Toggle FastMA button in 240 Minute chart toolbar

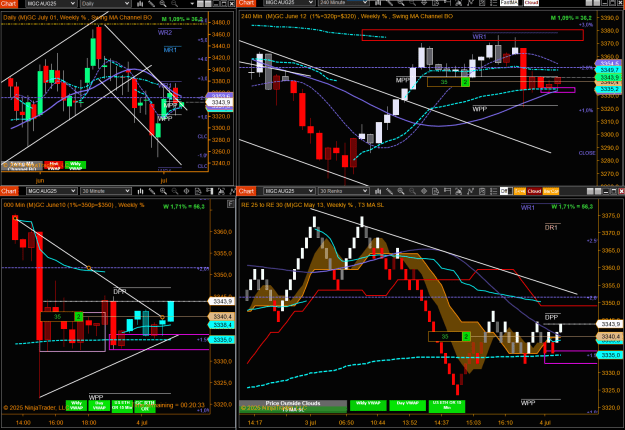(509, 2)
